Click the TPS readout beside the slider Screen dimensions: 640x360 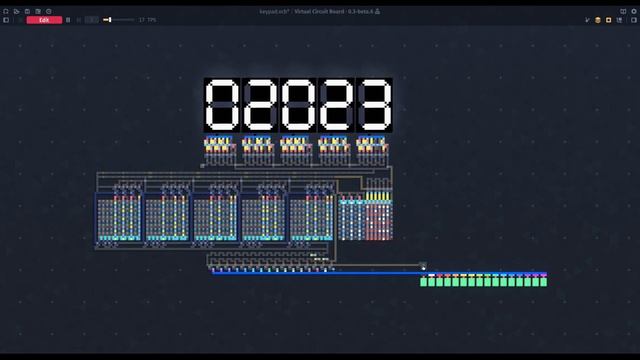click(x=147, y=20)
